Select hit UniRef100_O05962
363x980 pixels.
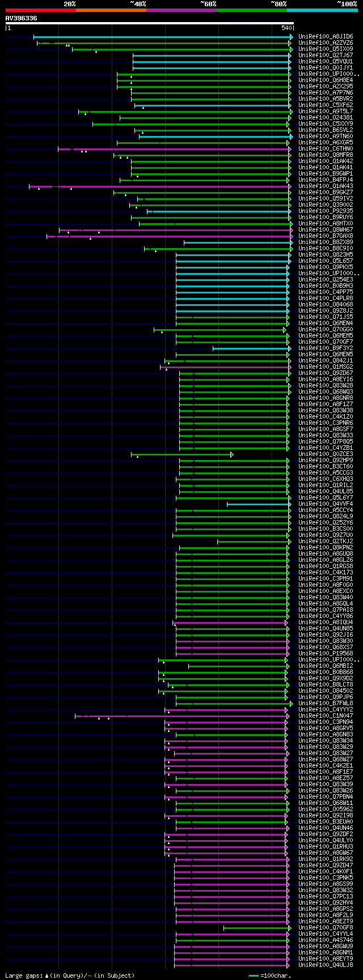[326, 809]
